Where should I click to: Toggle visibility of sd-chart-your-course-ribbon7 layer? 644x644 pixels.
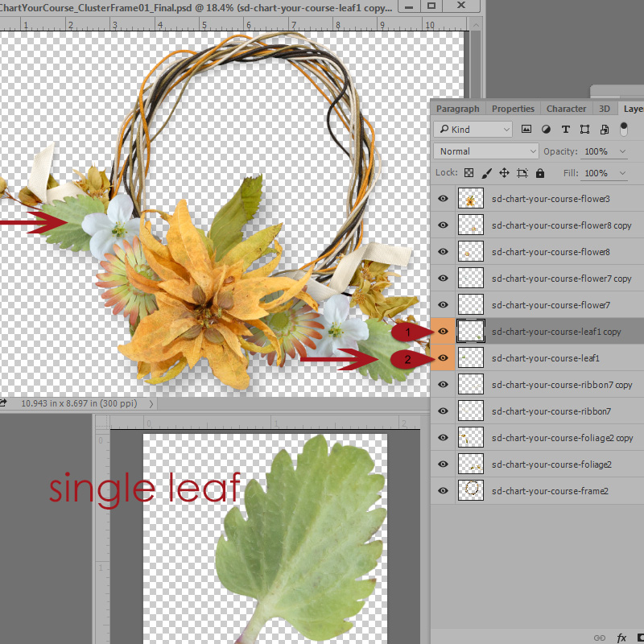click(443, 411)
